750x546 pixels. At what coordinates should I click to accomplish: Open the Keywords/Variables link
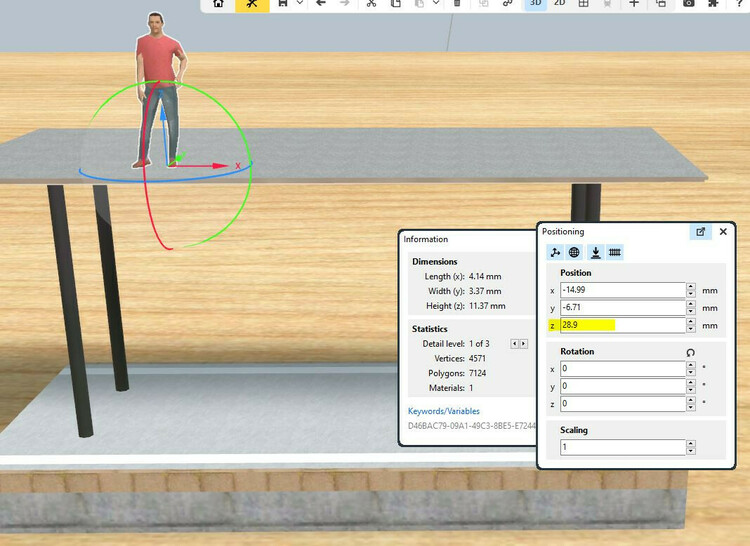pyautogui.click(x=443, y=411)
